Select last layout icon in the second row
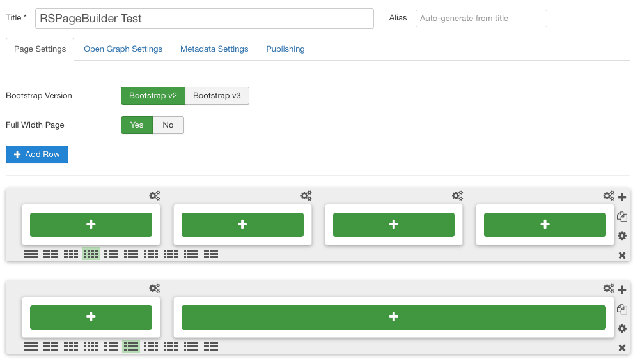 [x=211, y=347]
